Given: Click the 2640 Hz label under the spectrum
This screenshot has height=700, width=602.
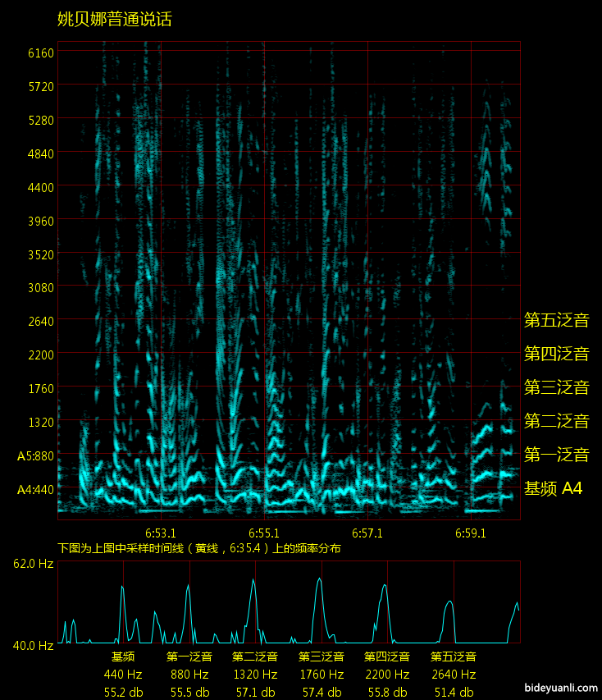Looking at the screenshot, I should 454,675.
